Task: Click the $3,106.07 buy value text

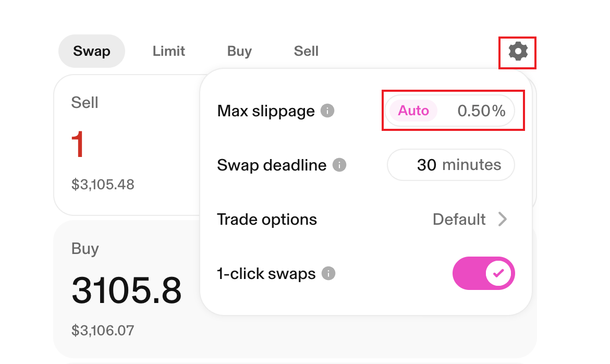Action: 103,330
